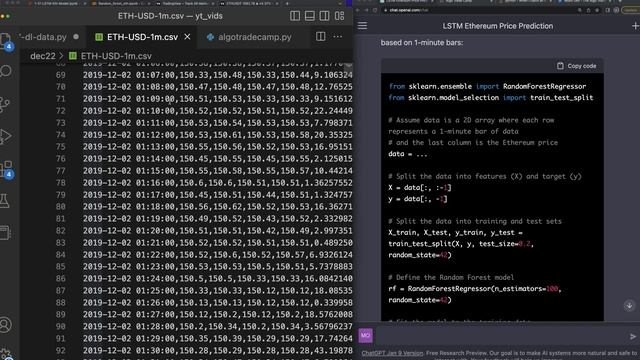Click the 'y = data[:, -1]' code line
Screen dimensions: 640x360
point(418,199)
